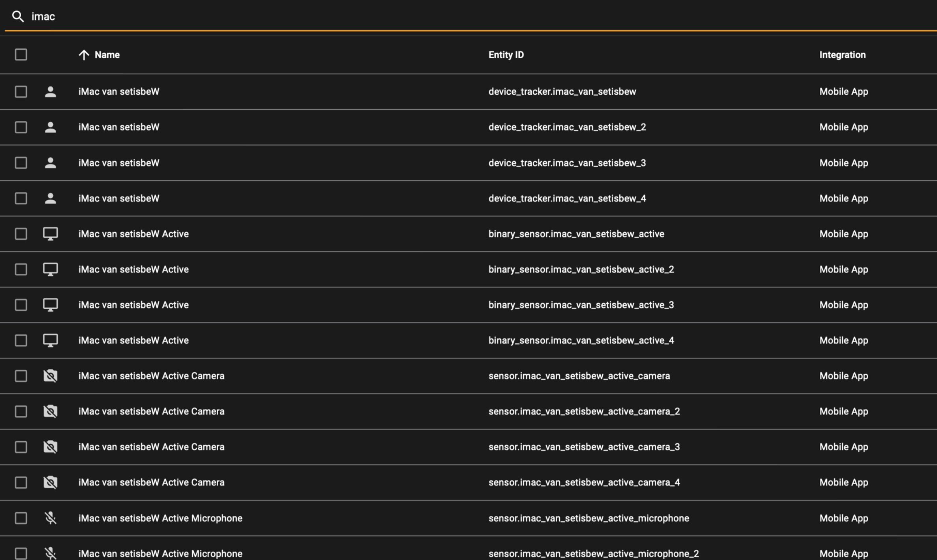This screenshot has width=937, height=560.
Task: Open entity sensor.imac_van_setisbew_active_camera_3
Action: [584, 447]
